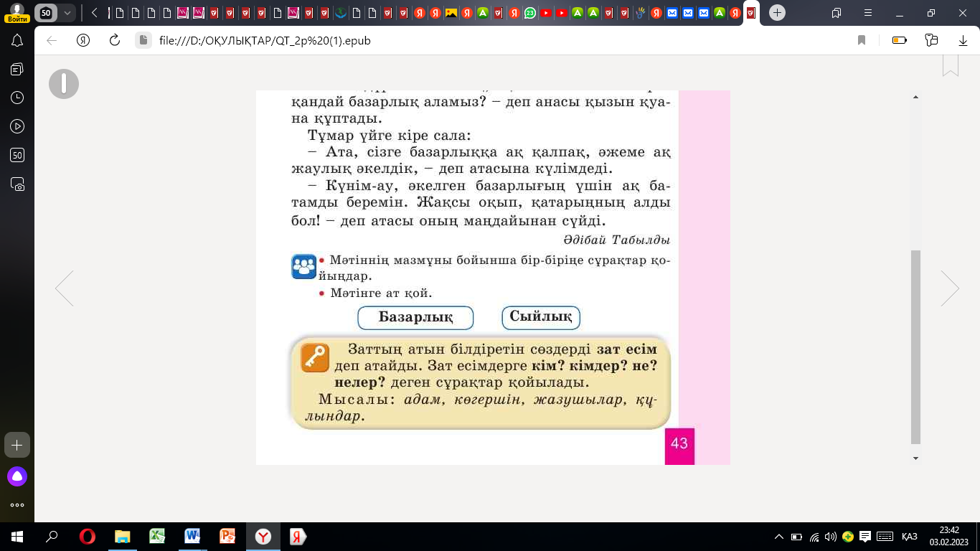
Task: Switch input language via ҚАЗ indicator
Action: 909,537
